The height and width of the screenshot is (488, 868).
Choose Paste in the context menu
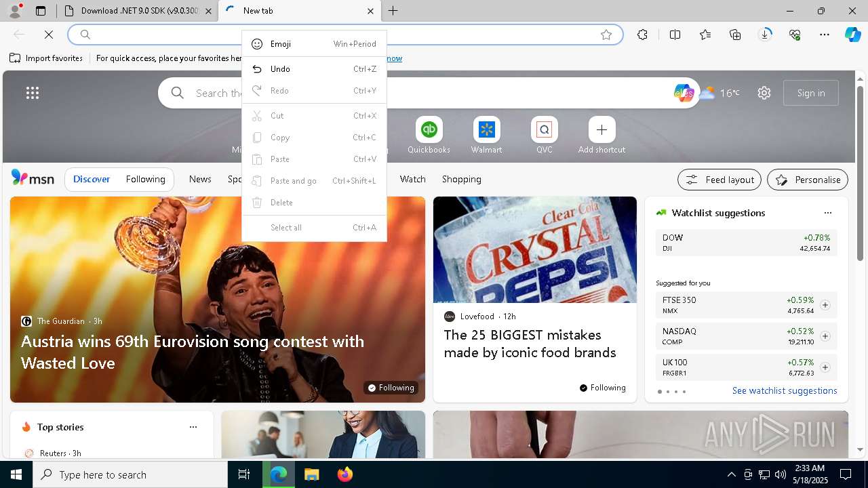point(314,159)
